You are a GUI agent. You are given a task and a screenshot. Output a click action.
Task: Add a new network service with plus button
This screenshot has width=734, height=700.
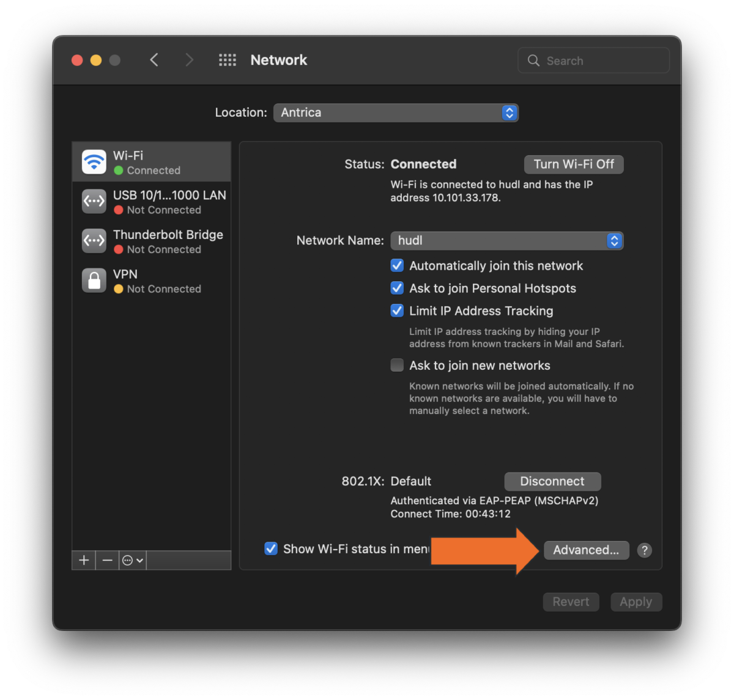(x=83, y=560)
